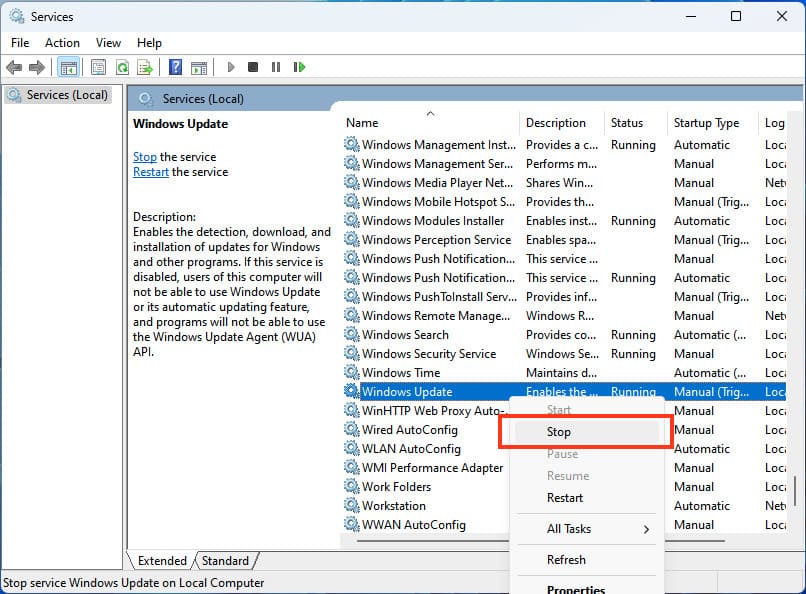
Task: Choose Stop in the context menu
Action: [x=559, y=432]
